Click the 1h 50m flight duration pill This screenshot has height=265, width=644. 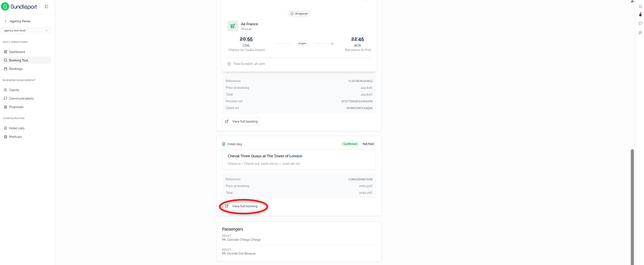(302, 44)
